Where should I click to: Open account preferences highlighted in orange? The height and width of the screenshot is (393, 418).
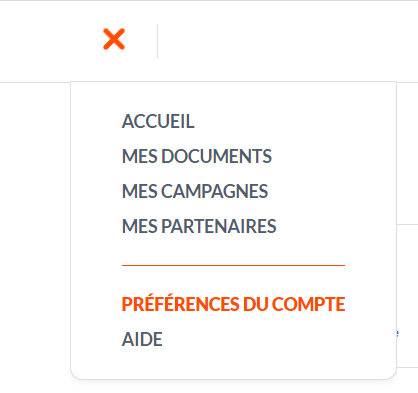click(x=233, y=304)
